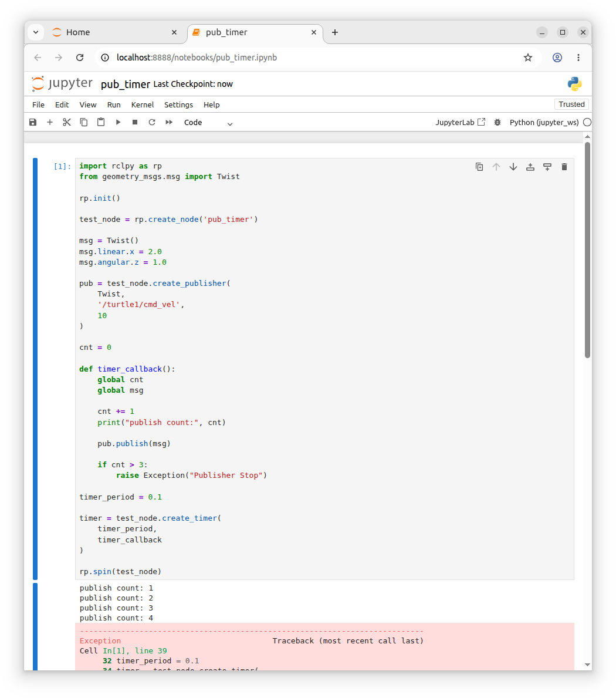Insert a cell below via cell toolbar
This screenshot has width=616, height=698.
pyautogui.click(x=547, y=167)
